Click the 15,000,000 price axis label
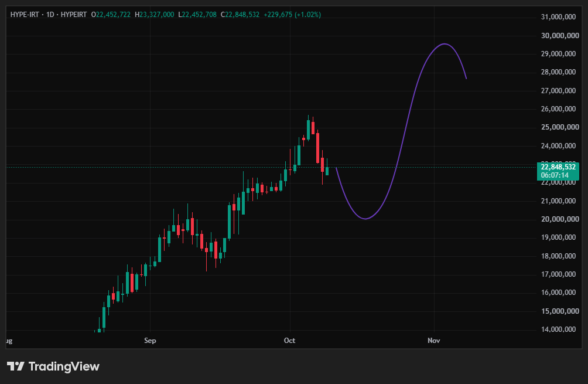 point(560,311)
